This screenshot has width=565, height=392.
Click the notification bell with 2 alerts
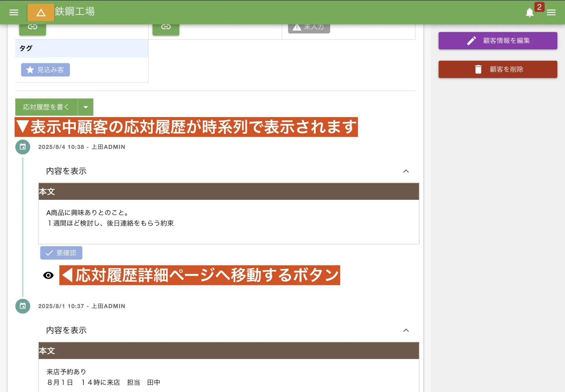point(530,12)
